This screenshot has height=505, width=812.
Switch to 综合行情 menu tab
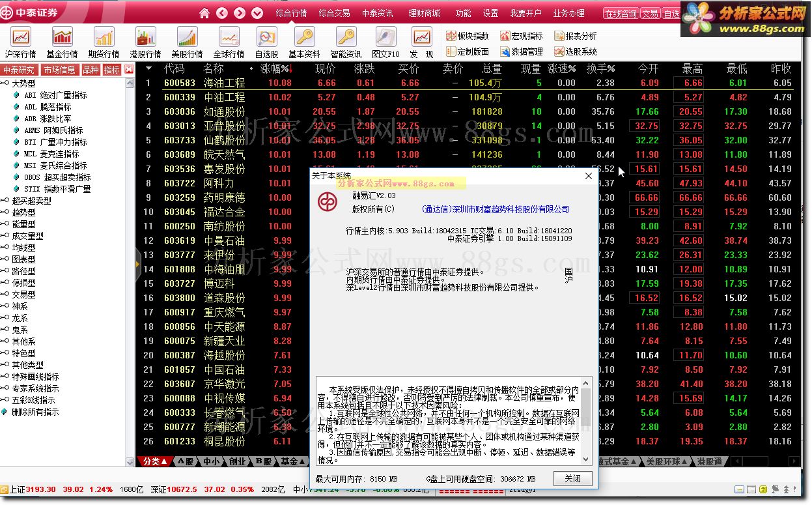291,13
